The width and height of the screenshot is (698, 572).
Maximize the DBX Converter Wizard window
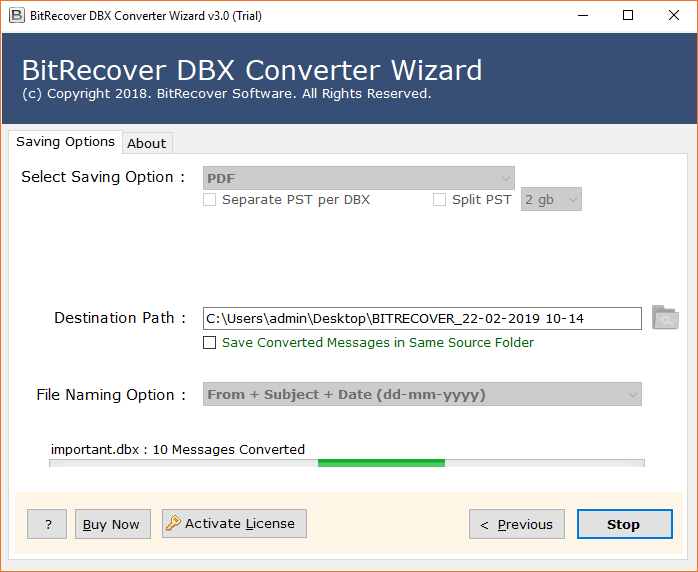pyautogui.click(x=627, y=16)
